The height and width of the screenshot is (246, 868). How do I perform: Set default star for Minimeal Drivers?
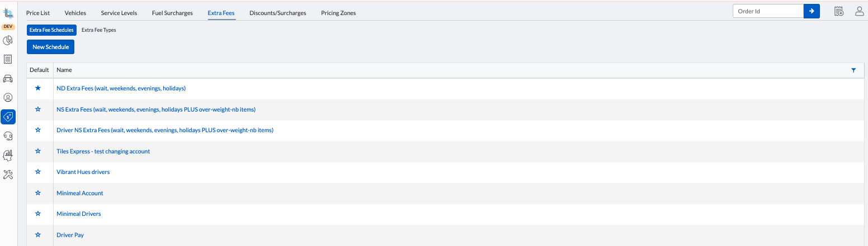pos(38,214)
